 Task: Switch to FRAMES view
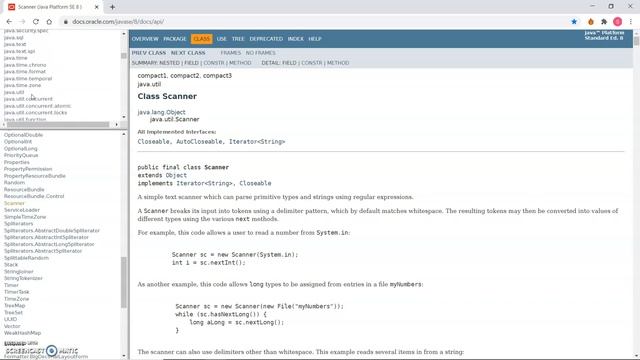point(231,53)
